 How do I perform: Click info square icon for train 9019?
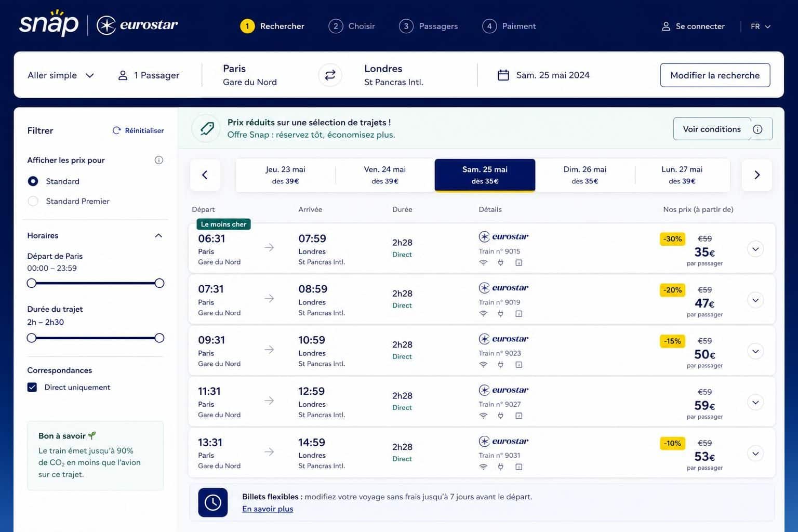518,314
